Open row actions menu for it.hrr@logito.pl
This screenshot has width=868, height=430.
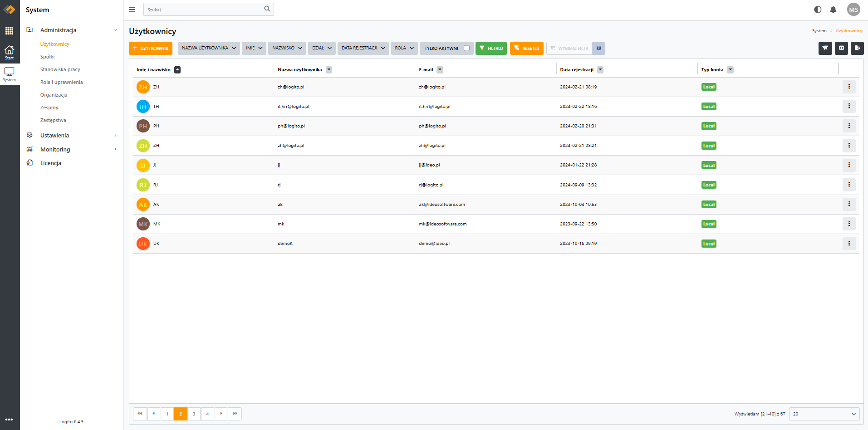(849, 106)
